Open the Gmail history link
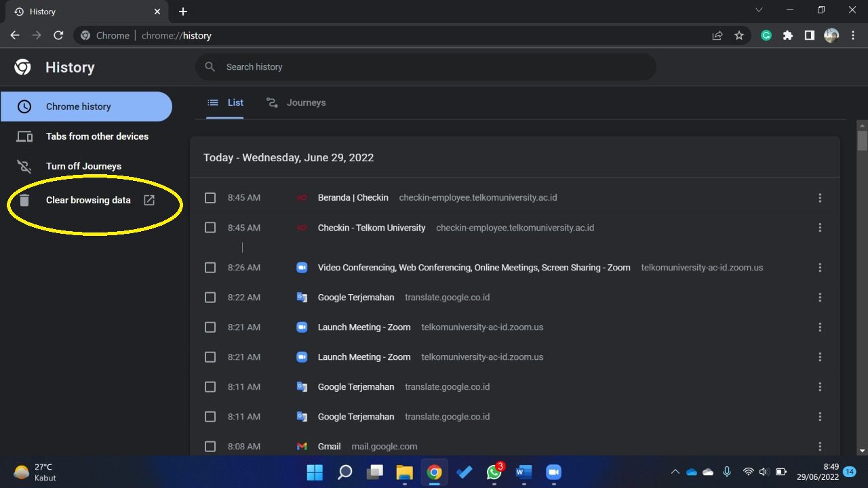Image resolution: width=868 pixels, height=488 pixels. tap(330, 447)
